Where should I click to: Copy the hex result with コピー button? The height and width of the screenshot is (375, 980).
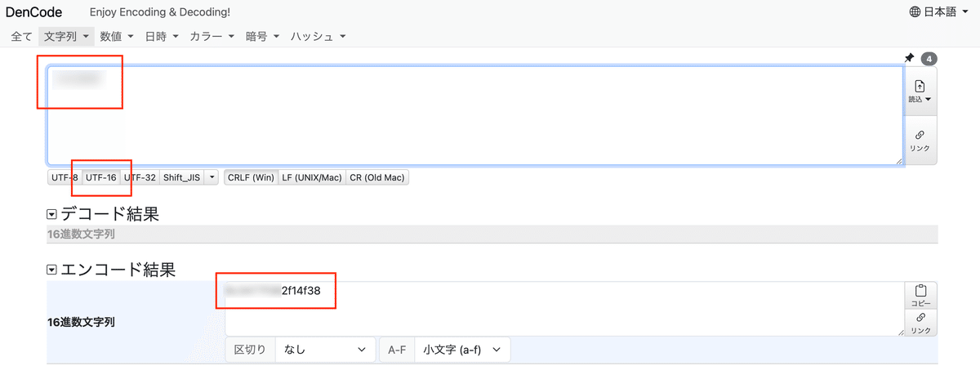920,295
